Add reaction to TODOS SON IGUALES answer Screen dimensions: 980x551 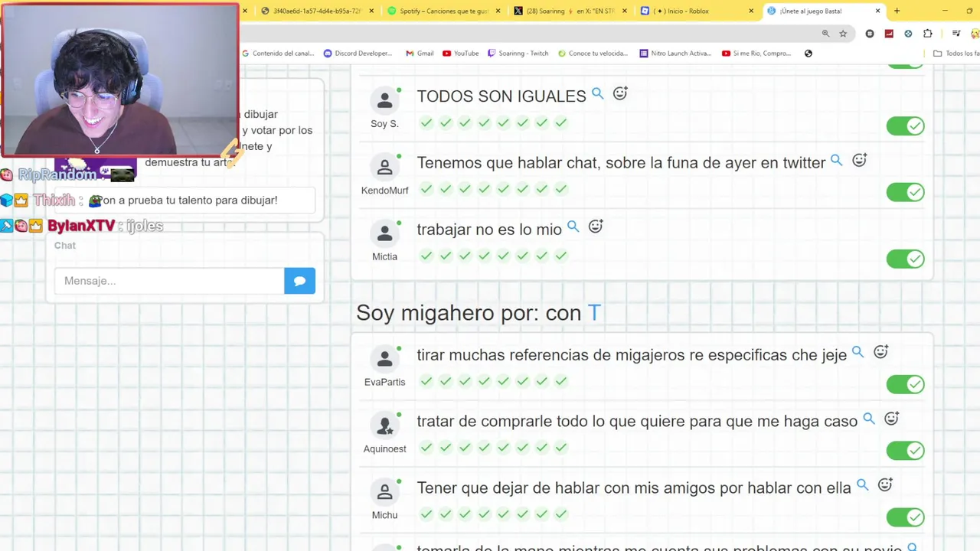coord(620,93)
